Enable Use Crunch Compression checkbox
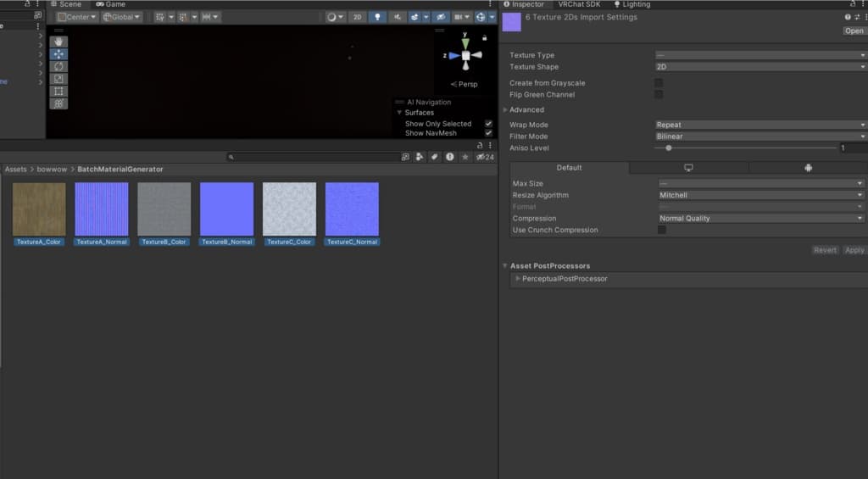Screen dimensions: 868x479 [x=662, y=230]
